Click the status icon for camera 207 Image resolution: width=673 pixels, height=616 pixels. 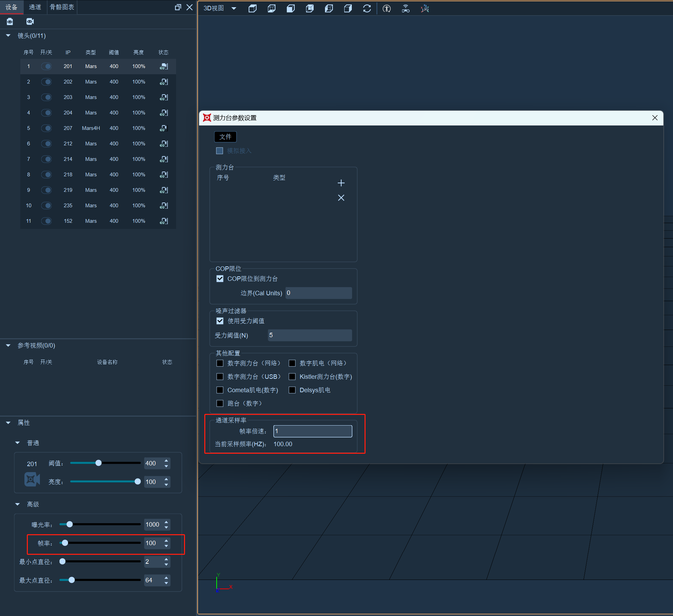[164, 128]
